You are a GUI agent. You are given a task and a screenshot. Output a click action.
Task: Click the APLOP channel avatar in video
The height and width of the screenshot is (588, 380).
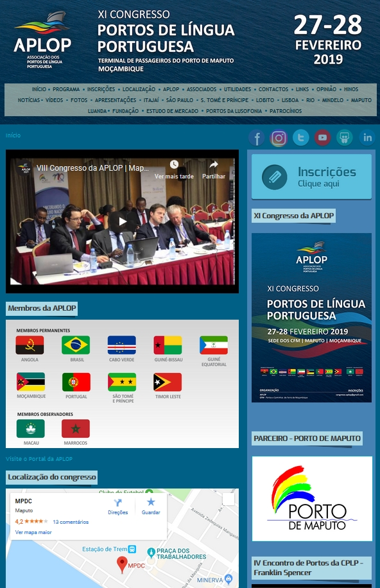[x=25, y=168]
